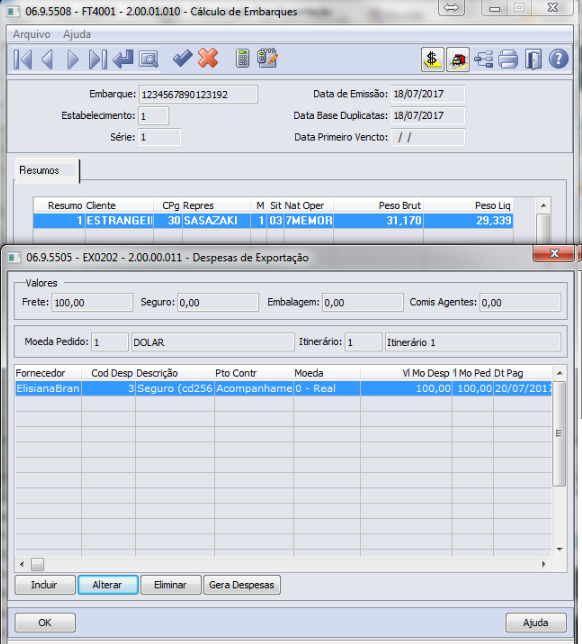Go to next record arrow
The height and width of the screenshot is (644, 582).
pyautogui.click(x=72, y=59)
